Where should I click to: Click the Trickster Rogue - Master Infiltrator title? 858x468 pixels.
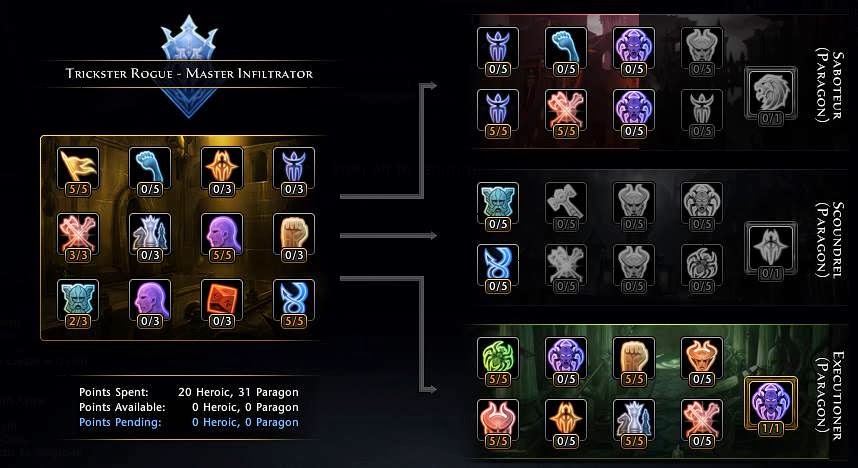189,73
